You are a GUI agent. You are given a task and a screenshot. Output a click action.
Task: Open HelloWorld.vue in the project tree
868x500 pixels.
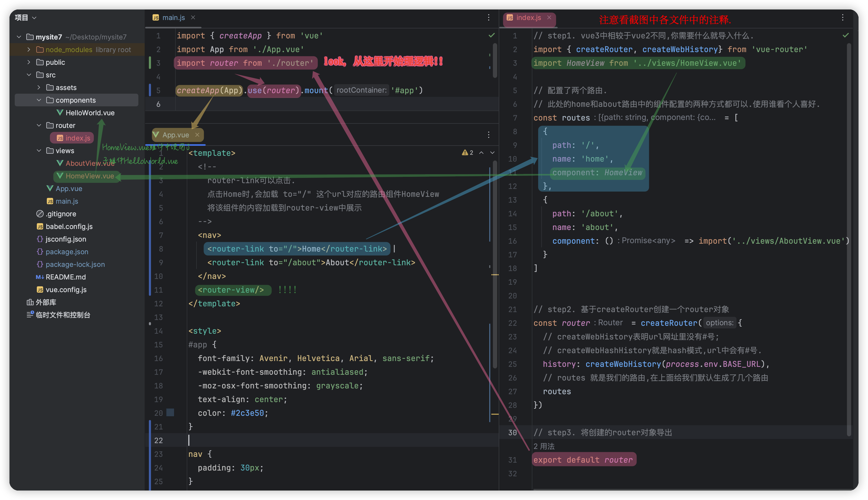pyautogui.click(x=90, y=113)
